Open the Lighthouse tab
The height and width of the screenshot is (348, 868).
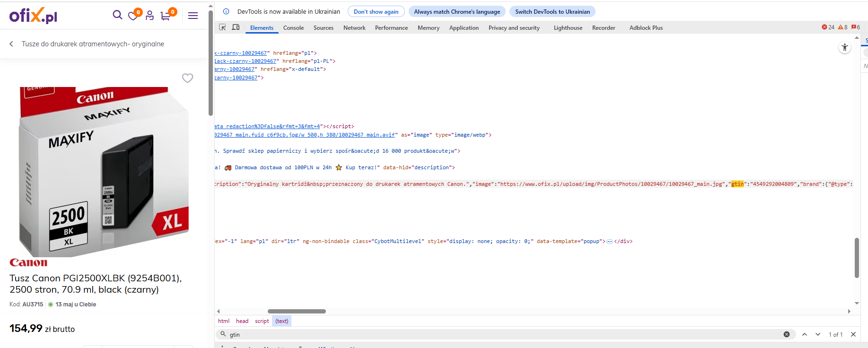[568, 28]
